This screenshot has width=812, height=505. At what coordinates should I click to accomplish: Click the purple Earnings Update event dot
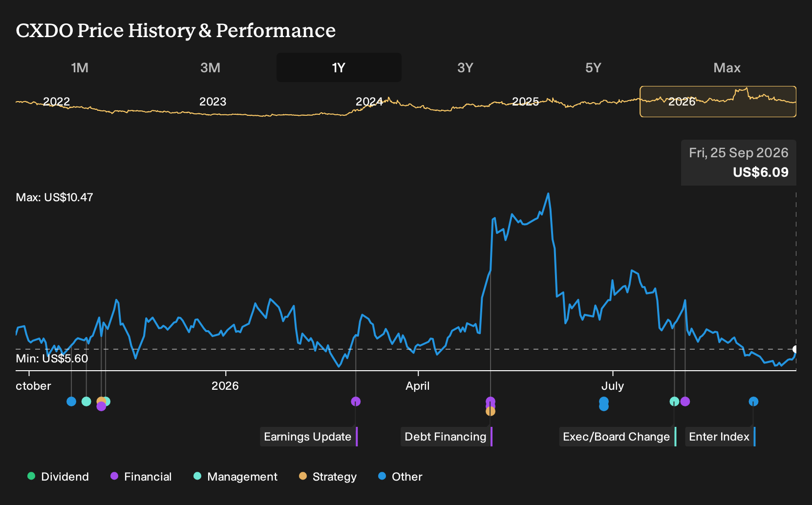[x=356, y=401]
